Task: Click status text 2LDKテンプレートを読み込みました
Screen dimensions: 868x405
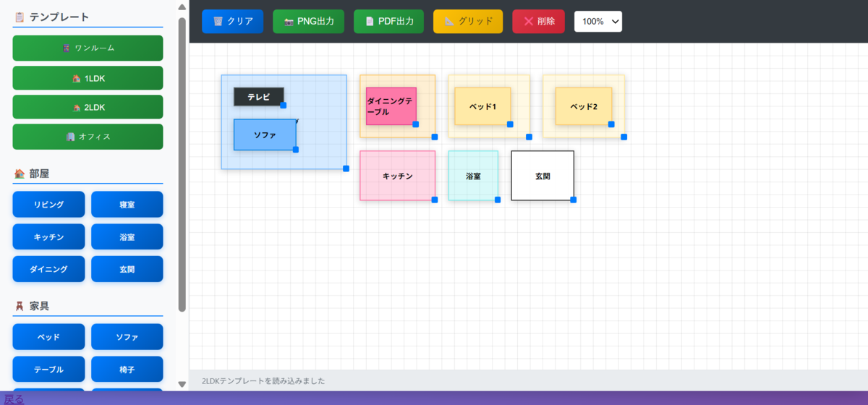Action: tap(263, 380)
